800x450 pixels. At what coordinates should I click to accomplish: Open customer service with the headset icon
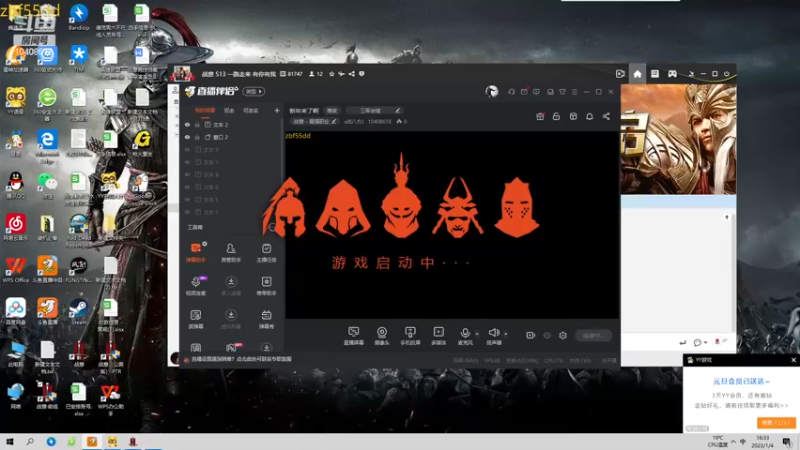click(x=511, y=92)
